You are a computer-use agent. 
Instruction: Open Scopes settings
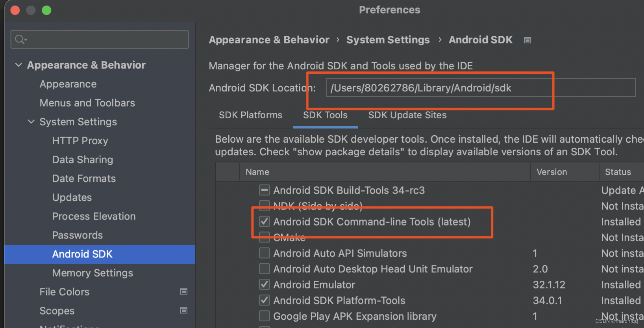coord(57,311)
